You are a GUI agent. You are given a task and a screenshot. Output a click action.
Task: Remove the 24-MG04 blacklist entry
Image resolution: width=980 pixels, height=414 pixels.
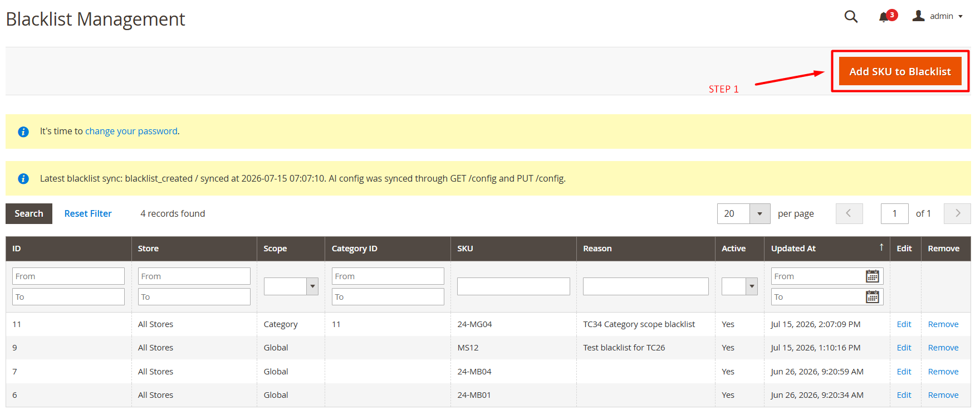pos(943,324)
